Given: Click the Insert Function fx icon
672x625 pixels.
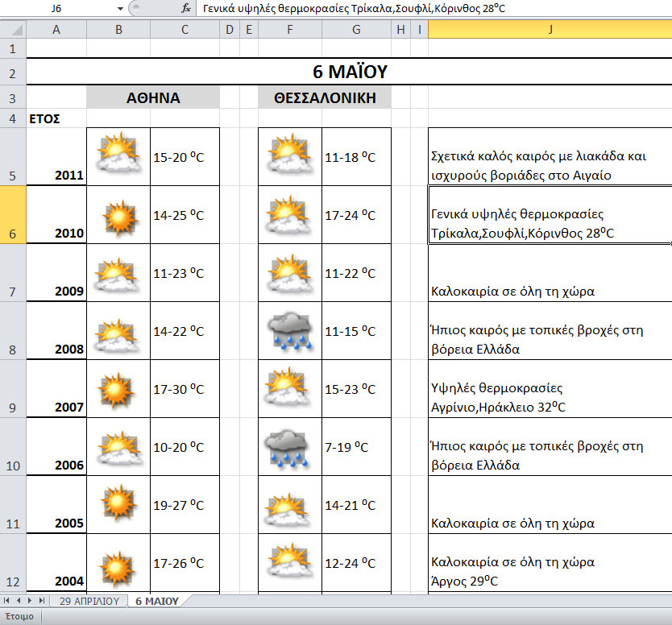Looking at the screenshot, I should pos(186,9).
